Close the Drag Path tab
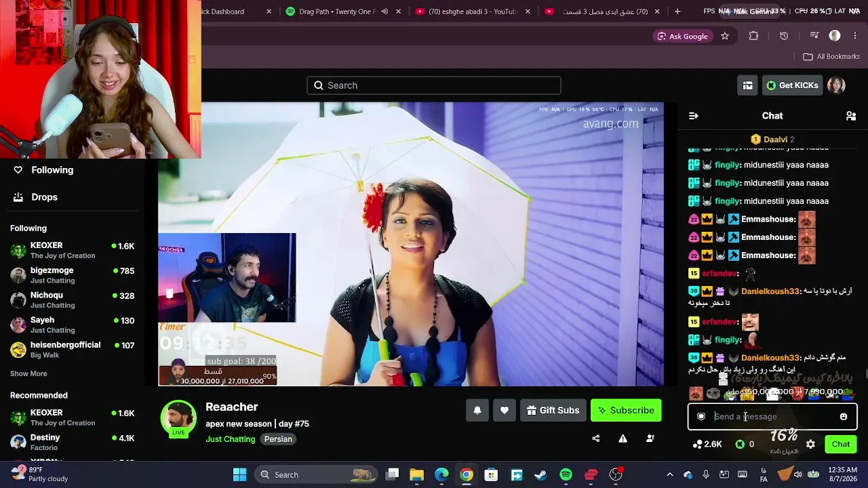 click(x=398, y=12)
